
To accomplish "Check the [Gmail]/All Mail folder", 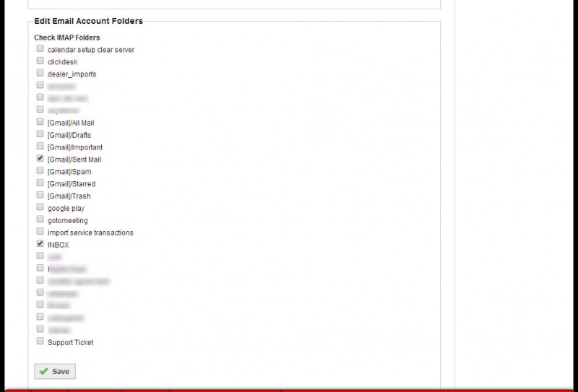I will click(x=40, y=121).
